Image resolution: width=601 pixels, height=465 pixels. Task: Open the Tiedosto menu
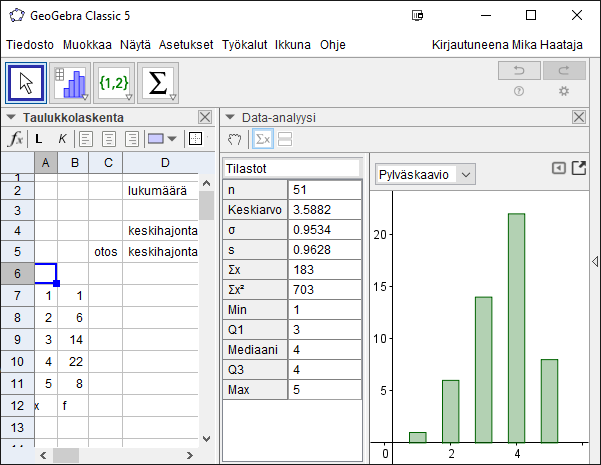(x=30, y=45)
